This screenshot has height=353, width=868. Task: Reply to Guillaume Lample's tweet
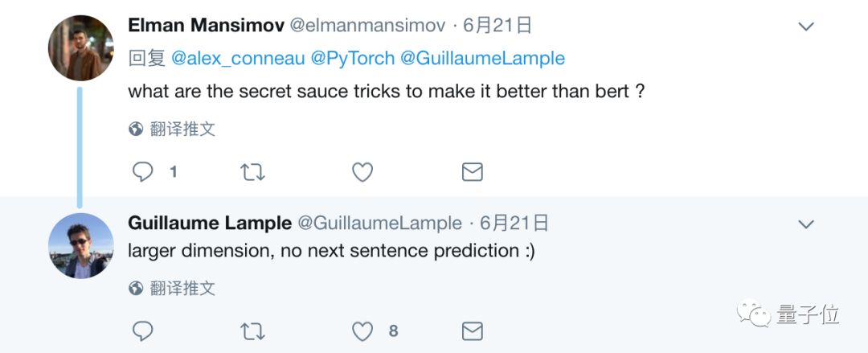(143, 330)
